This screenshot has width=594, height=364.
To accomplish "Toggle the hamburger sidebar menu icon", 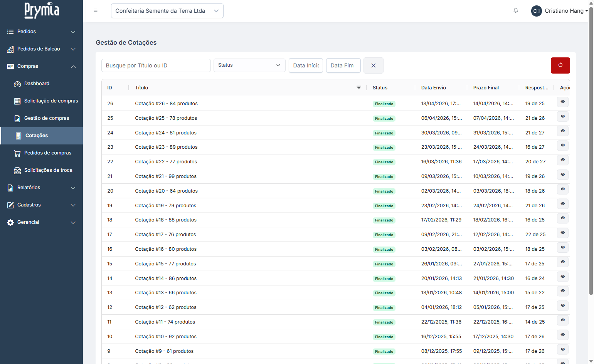I will [x=96, y=10].
